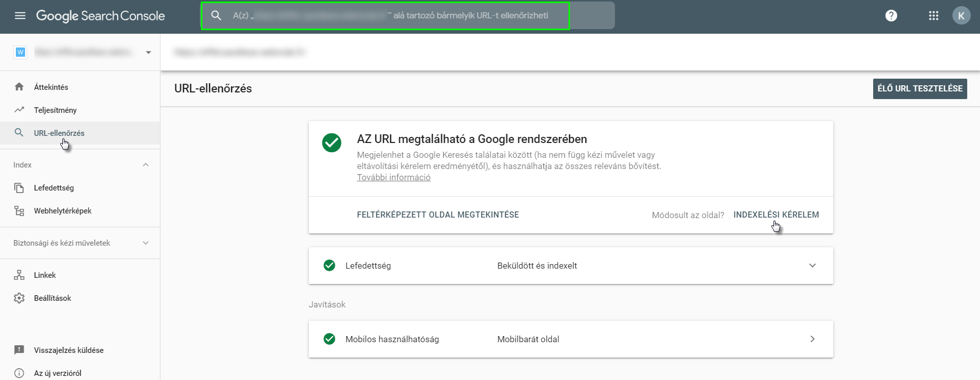This screenshot has height=380, width=980.
Task: Click the property W site icon
Action: (x=20, y=52)
